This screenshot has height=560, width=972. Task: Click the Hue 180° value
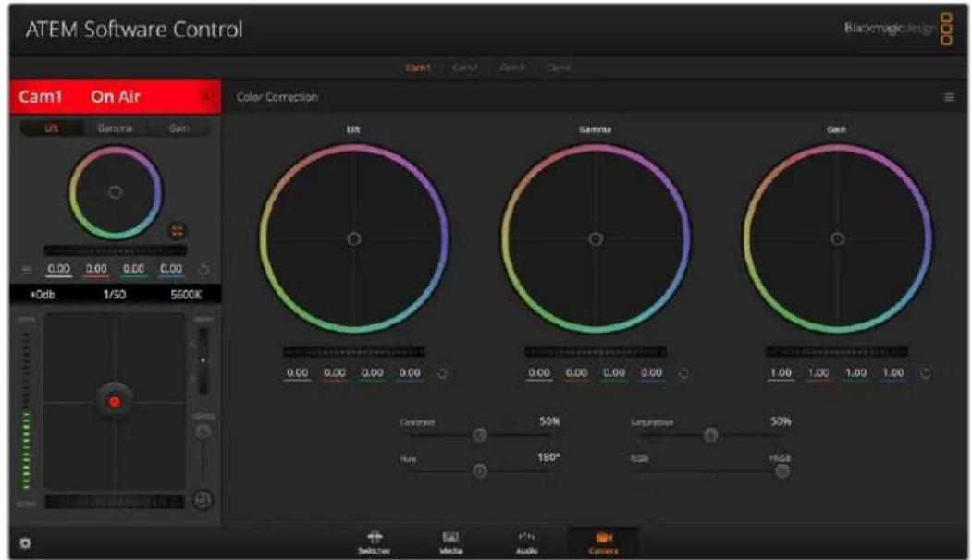548,457
